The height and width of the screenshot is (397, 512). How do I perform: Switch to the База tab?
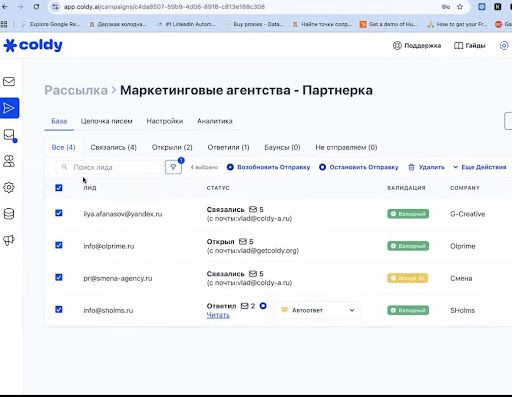59,121
